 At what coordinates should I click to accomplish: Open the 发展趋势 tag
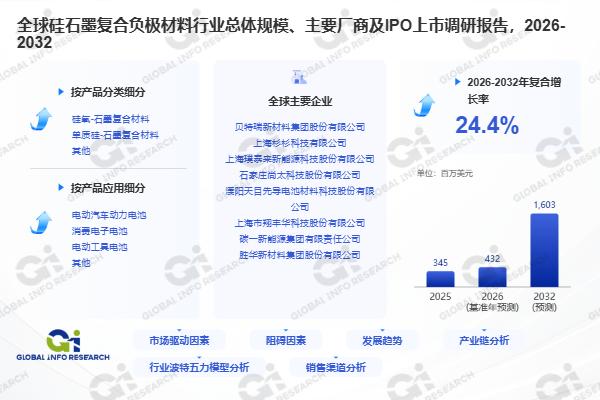(x=382, y=340)
